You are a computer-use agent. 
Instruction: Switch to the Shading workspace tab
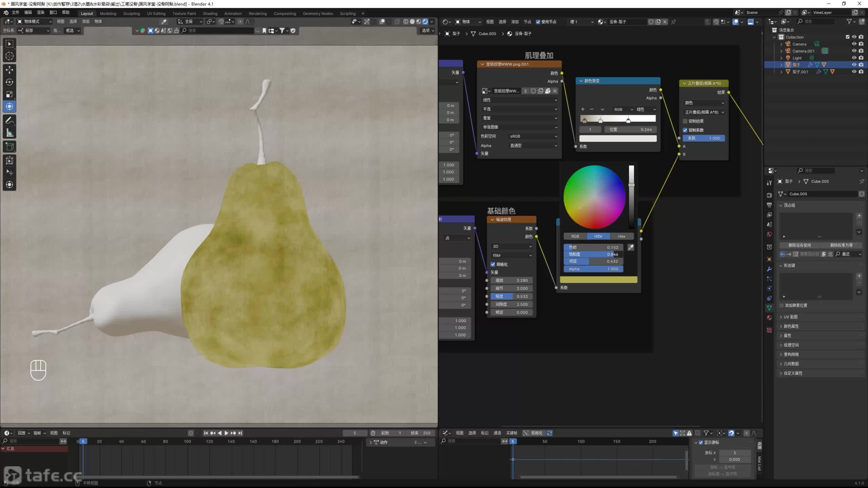[x=210, y=14]
